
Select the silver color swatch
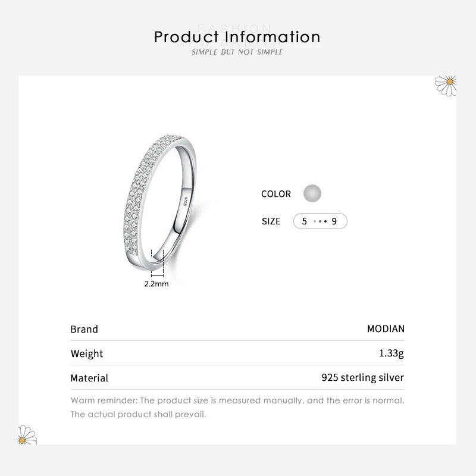312,193
